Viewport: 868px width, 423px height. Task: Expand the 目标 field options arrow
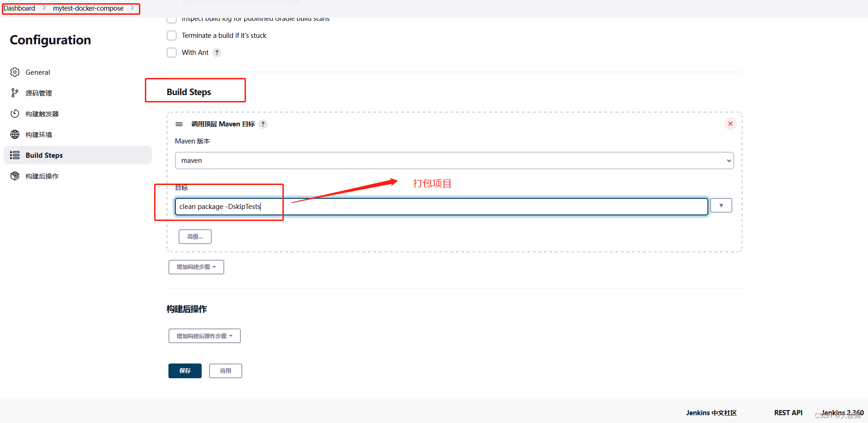pos(721,205)
